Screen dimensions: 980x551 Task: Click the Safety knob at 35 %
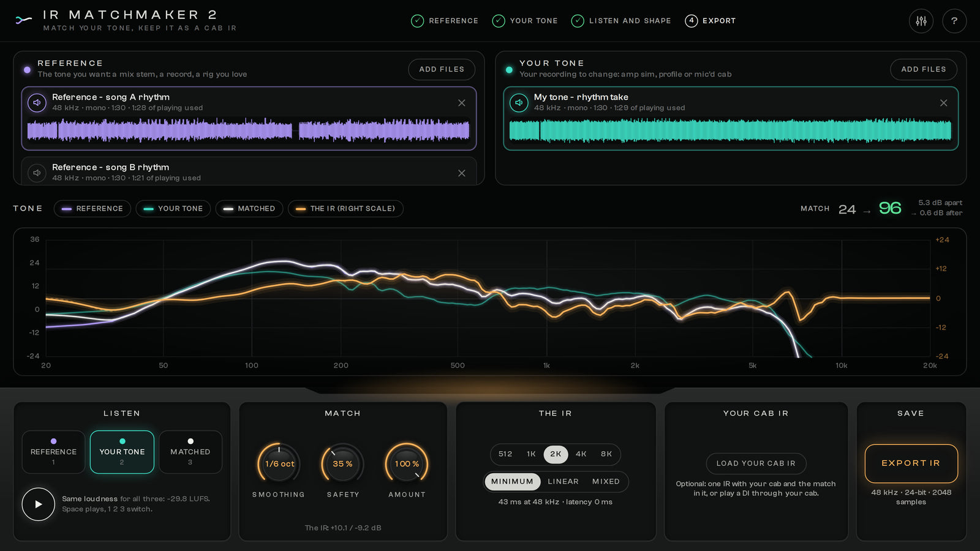tap(343, 464)
